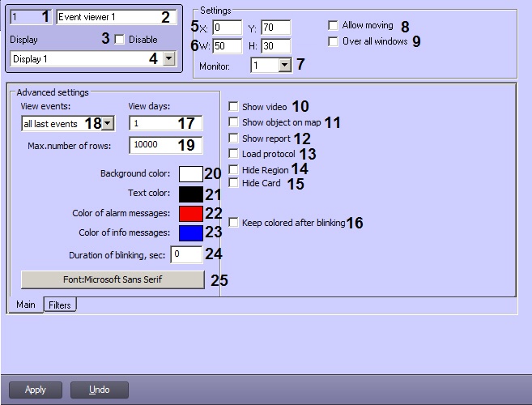Check the Hide Region option

tap(233, 169)
